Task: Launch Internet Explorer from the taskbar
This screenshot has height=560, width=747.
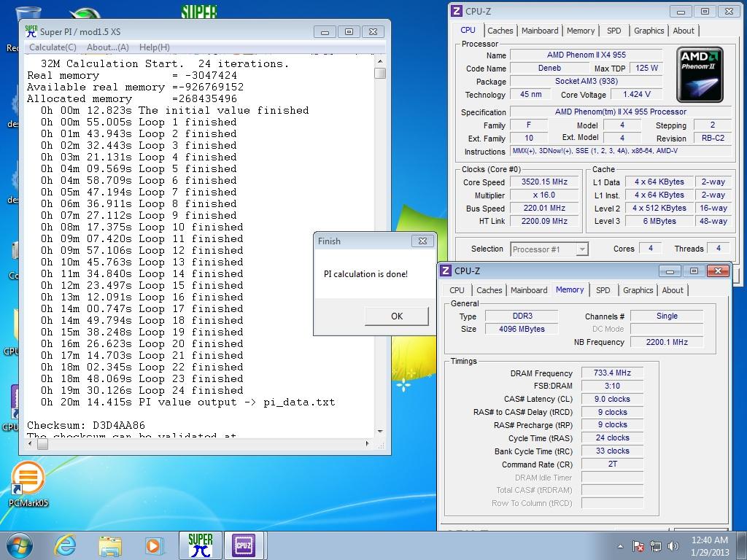Action: pyautogui.click(x=65, y=545)
